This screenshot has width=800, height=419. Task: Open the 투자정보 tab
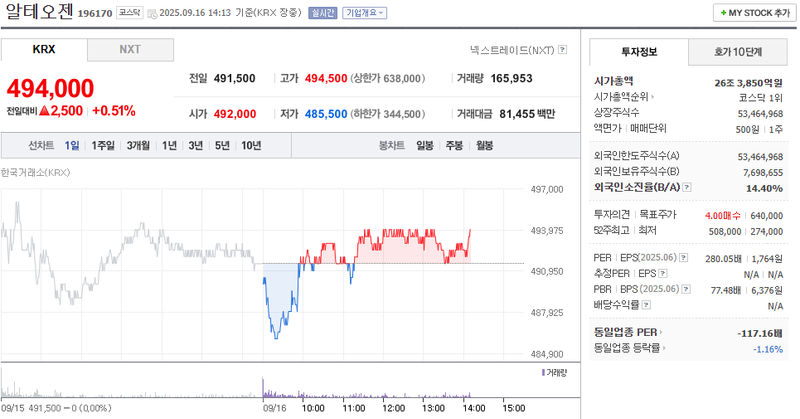click(x=639, y=52)
